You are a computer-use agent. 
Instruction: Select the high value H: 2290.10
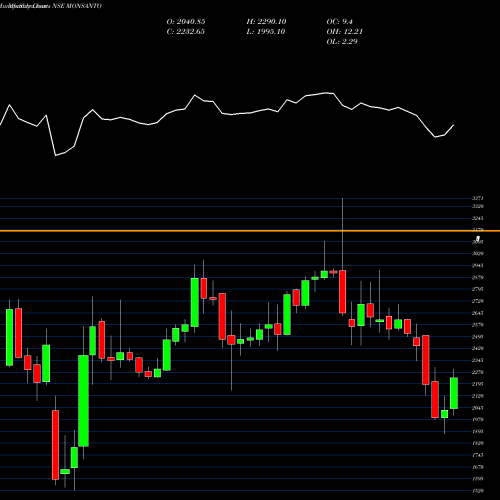(x=266, y=22)
